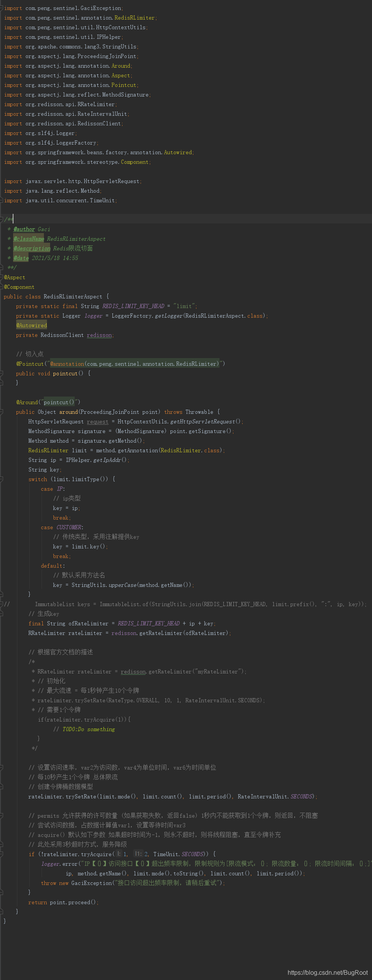
Task: Click 'GaciException' in throw statement
Action: (91, 883)
